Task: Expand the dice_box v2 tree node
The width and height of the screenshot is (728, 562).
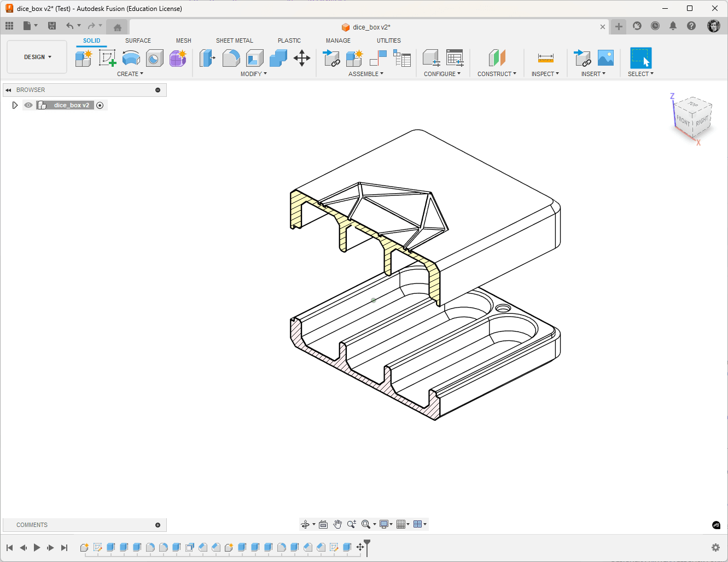Action: pos(15,105)
